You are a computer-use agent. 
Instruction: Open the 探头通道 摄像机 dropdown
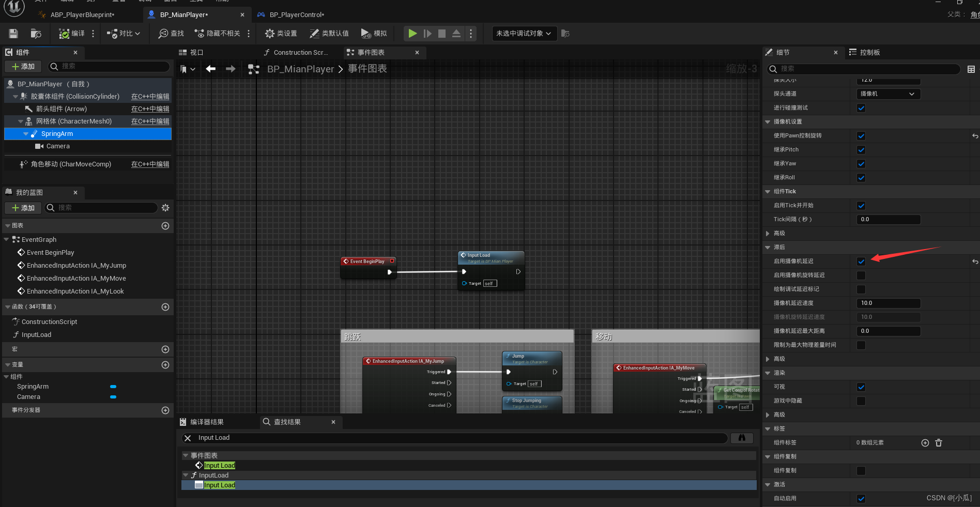point(889,94)
